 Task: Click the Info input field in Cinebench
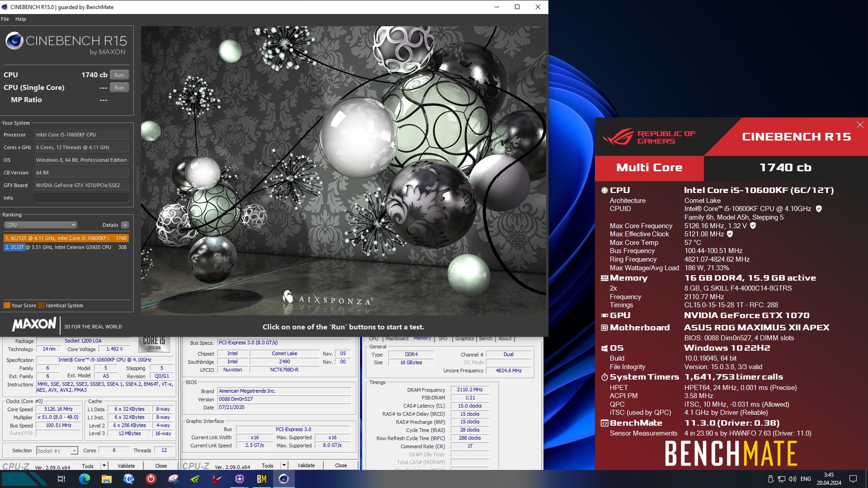[81, 198]
